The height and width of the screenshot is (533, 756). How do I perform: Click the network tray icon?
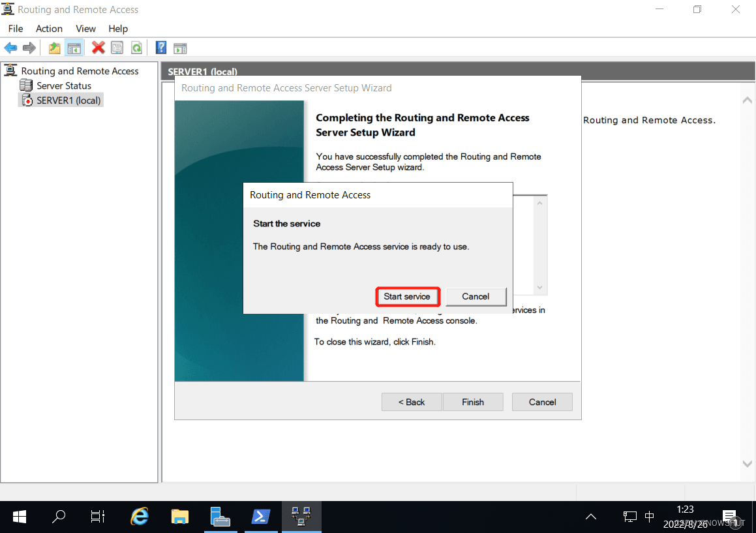[x=629, y=517]
